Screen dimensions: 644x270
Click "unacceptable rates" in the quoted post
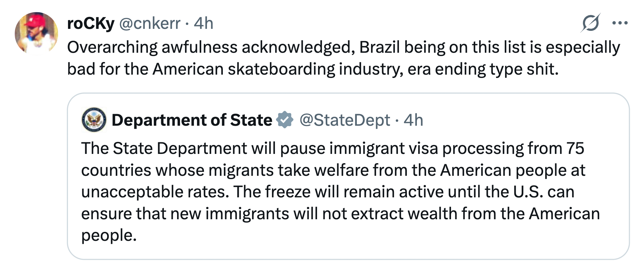click(155, 192)
